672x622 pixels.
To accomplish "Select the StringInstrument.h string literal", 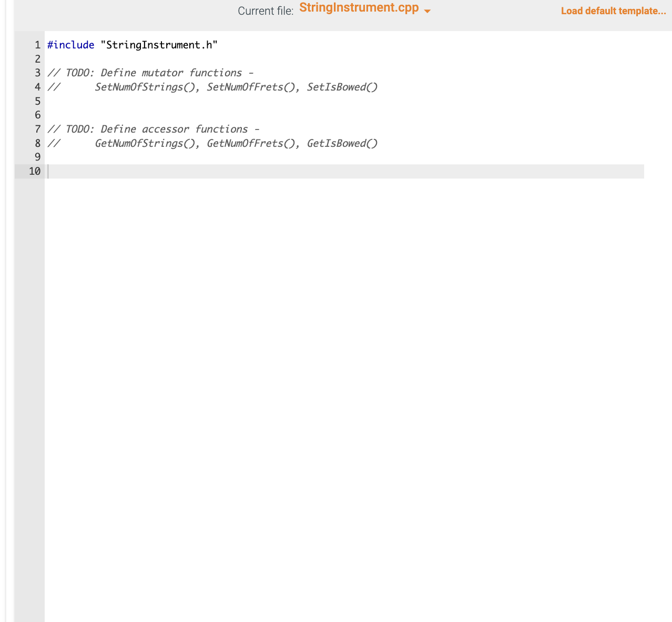I will (x=160, y=45).
